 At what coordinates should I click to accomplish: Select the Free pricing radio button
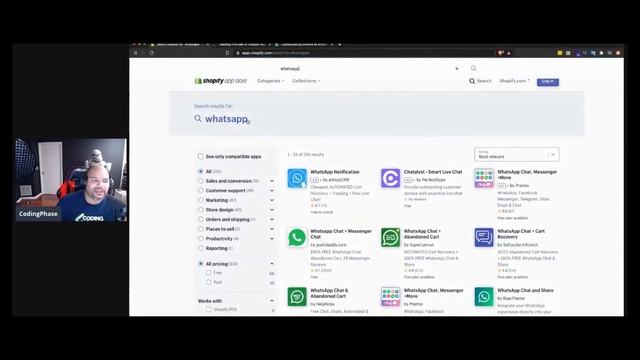point(209,273)
